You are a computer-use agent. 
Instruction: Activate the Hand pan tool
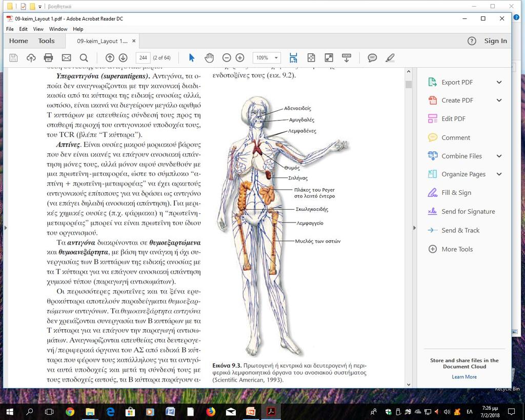pyautogui.click(x=209, y=58)
